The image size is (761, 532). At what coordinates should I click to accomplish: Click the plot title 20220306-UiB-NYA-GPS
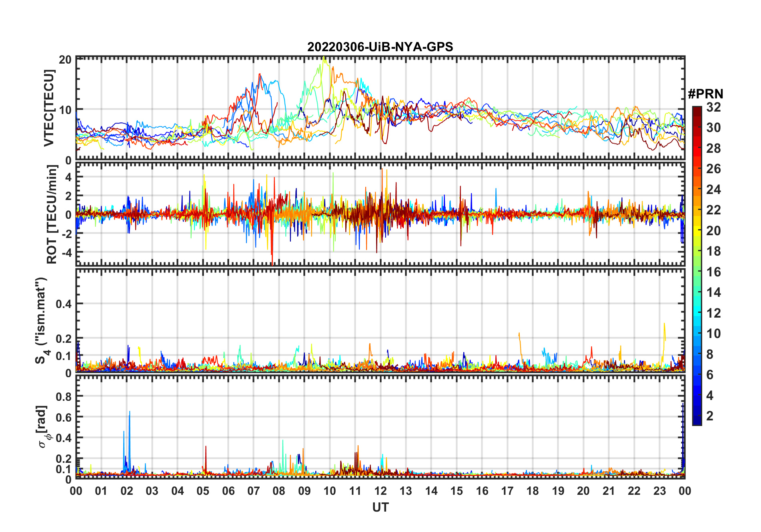[x=380, y=47]
